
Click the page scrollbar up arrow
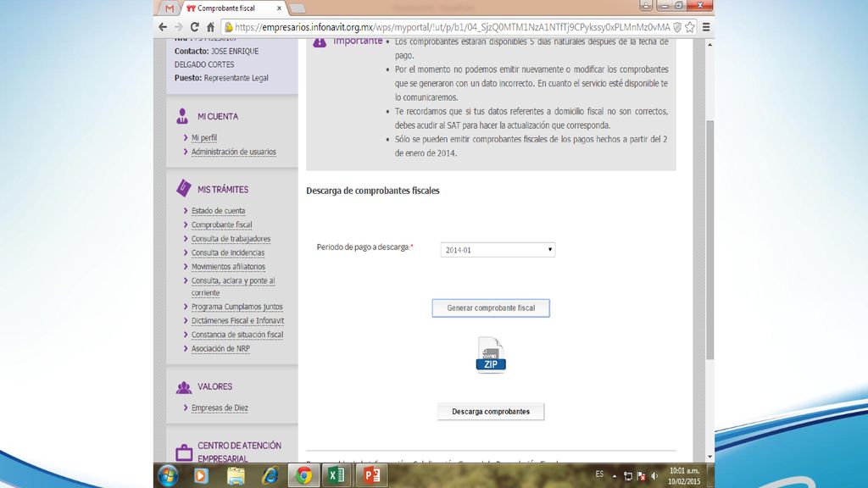tap(709, 44)
